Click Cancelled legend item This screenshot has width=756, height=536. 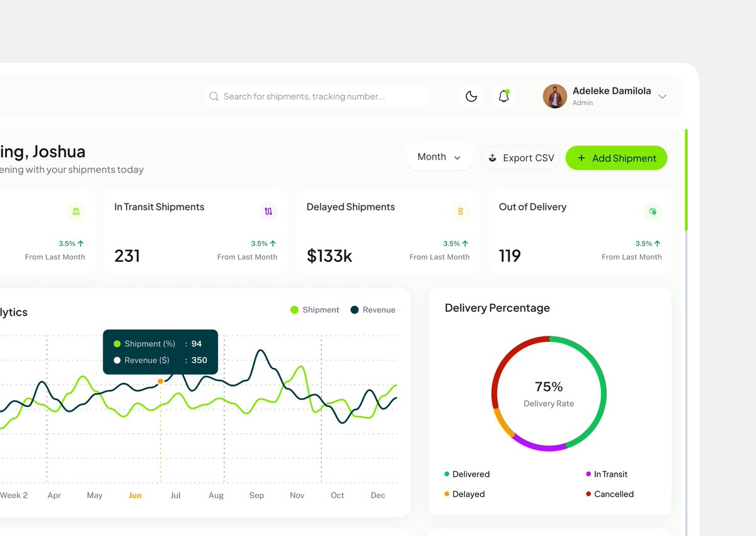pyautogui.click(x=610, y=494)
